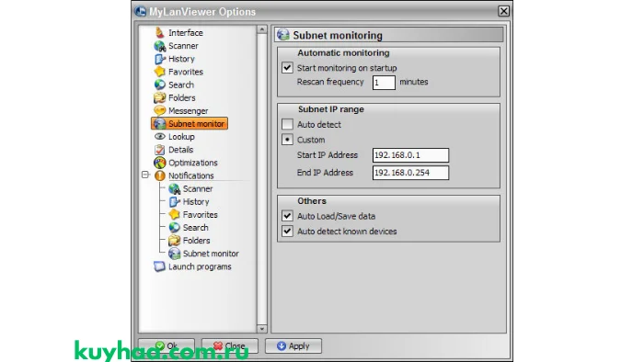644x362 pixels.
Task: Toggle Auto detect known devices checkbox
Action: 287,232
